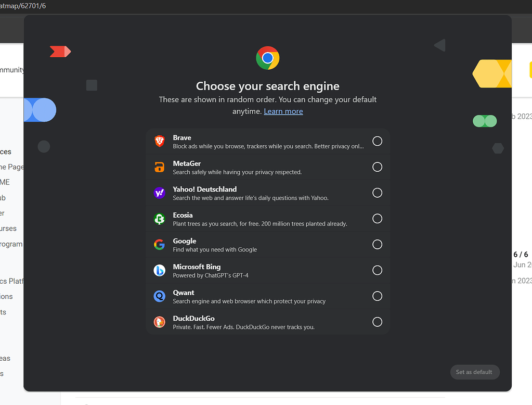The height and width of the screenshot is (405, 532).
Task: Click the blue Qwant Q icon
Action: click(159, 296)
